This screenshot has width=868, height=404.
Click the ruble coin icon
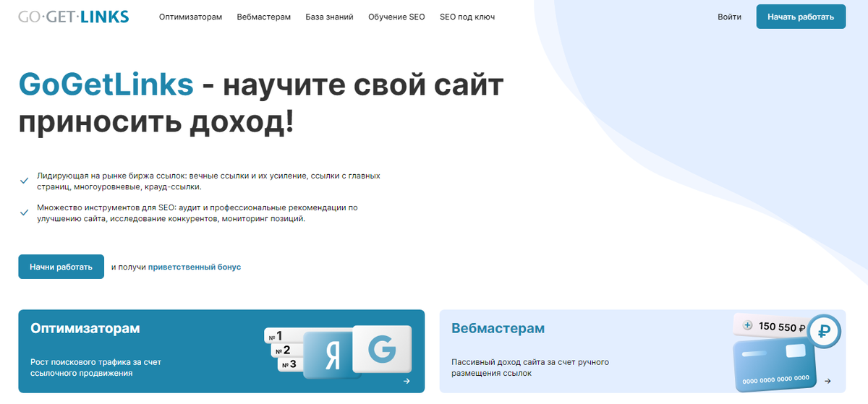coord(822,332)
